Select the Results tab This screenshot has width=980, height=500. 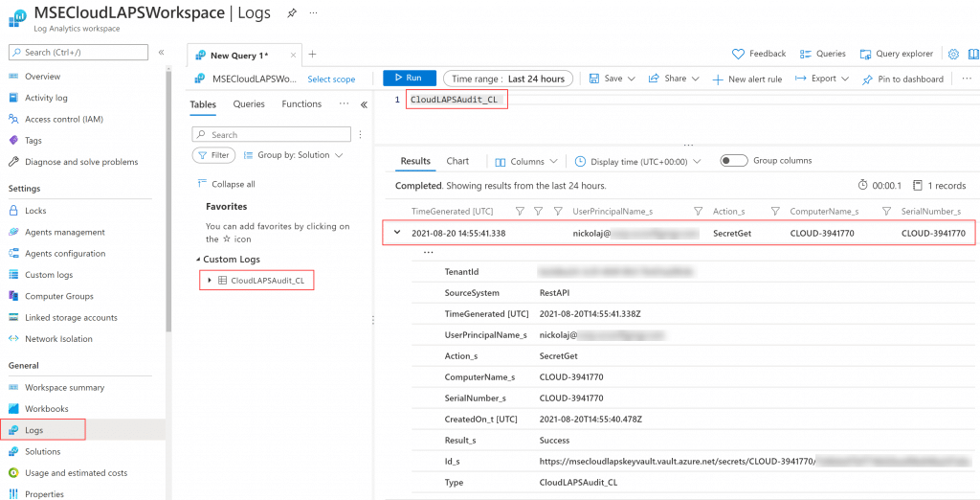[415, 161]
